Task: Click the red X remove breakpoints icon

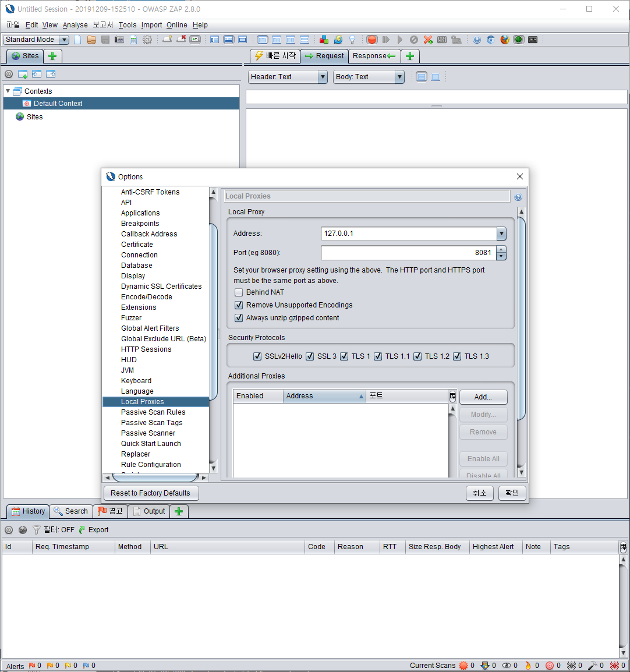Action: pos(428,40)
